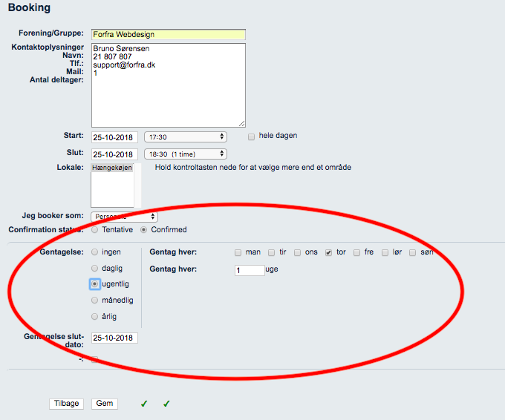Image resolution: width=505 pixels, height=420 pixels.
Task: Tick the 'fre' weekday checkbox
Action: coord(356,252)
